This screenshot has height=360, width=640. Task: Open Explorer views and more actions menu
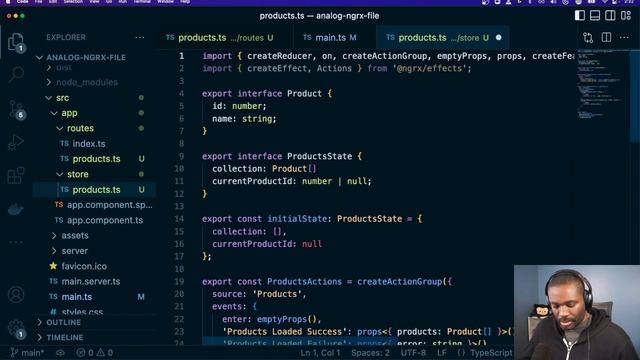click(140, 38)
